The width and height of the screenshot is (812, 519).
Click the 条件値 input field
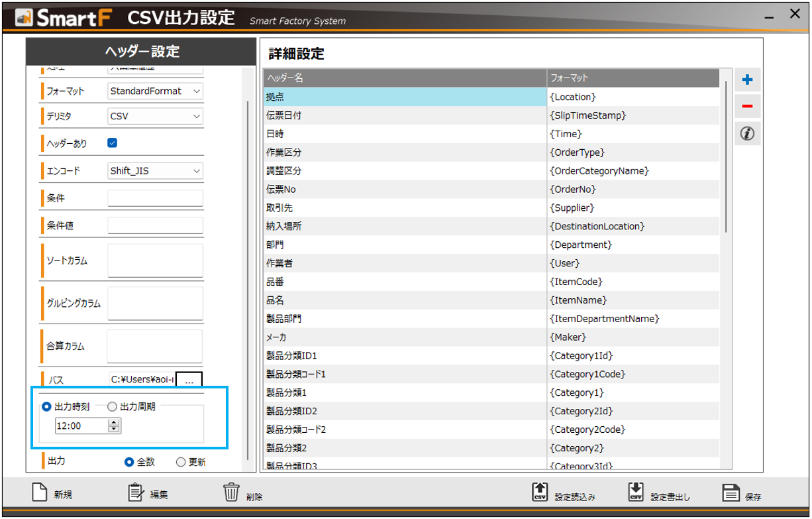click(x=155, y=225)
